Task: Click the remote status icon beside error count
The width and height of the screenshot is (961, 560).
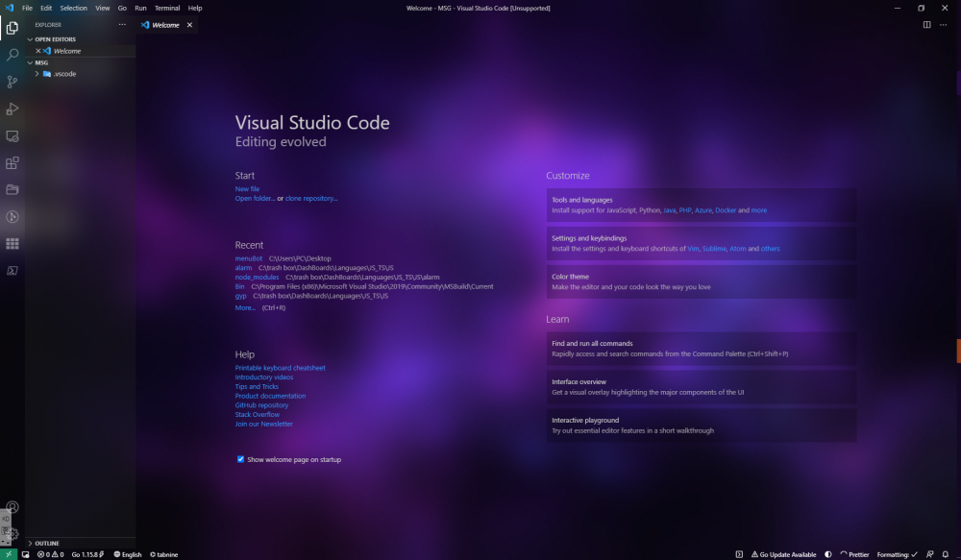Action: pyautogui.click(x=26, y=554)
